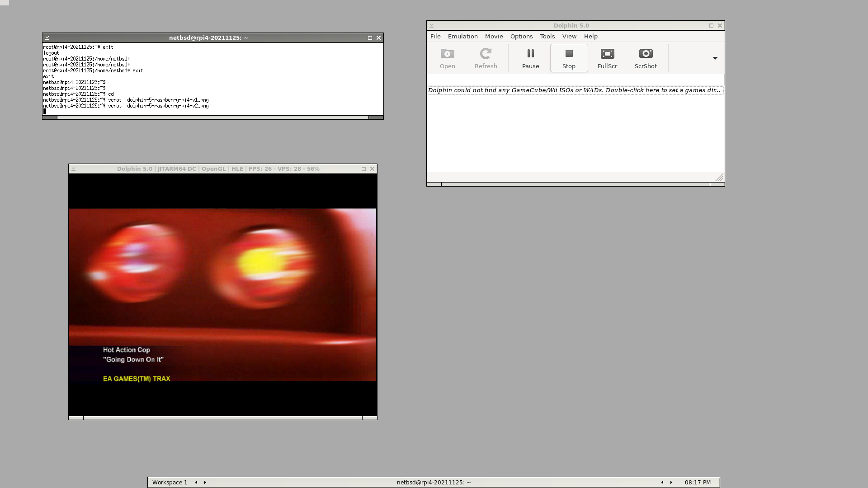Close the Dolphin 5.0 main window
The width and height of the screenshot is (868, 488).
(720, 26)
